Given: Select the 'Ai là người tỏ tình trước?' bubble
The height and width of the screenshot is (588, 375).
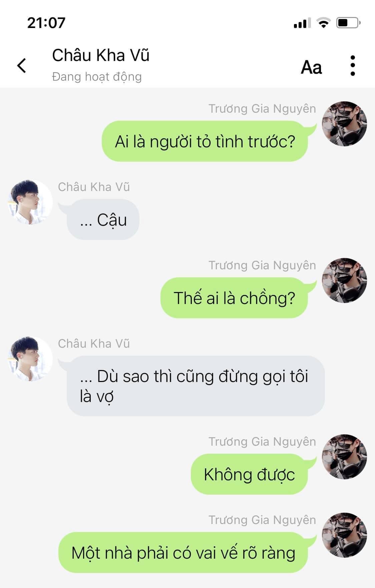Looking at the screenshot, I should (x=205, y=141).
